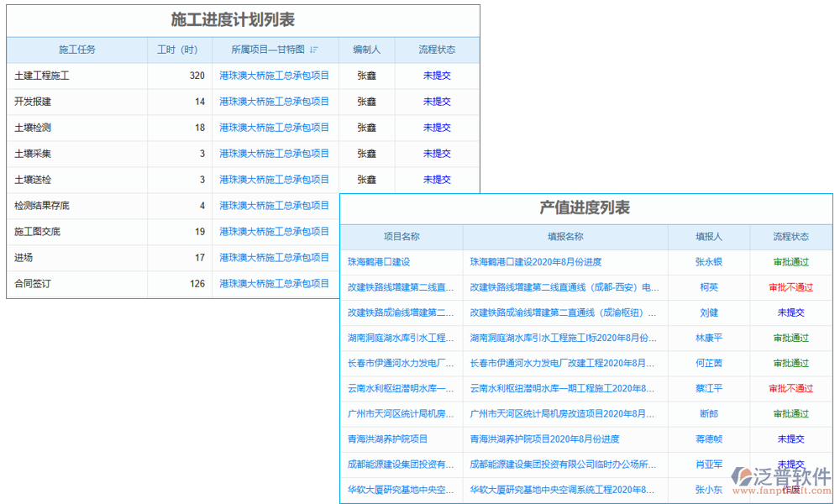840x504 pixels.
Task: Select compiler 张鑫 on the 土壤检测 row
Action: (x=367, y=127)
